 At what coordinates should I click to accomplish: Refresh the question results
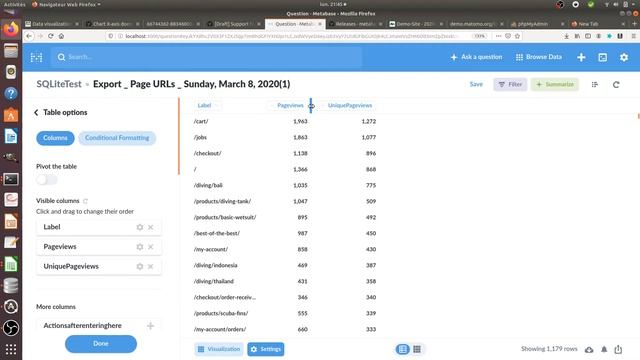[616, 84]
